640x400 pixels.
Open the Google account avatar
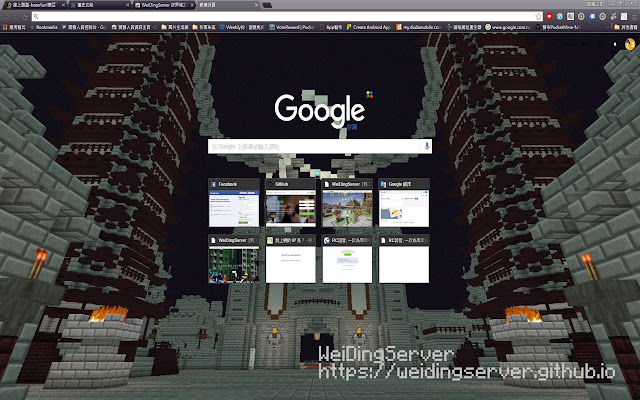click(x=630, y=44)
